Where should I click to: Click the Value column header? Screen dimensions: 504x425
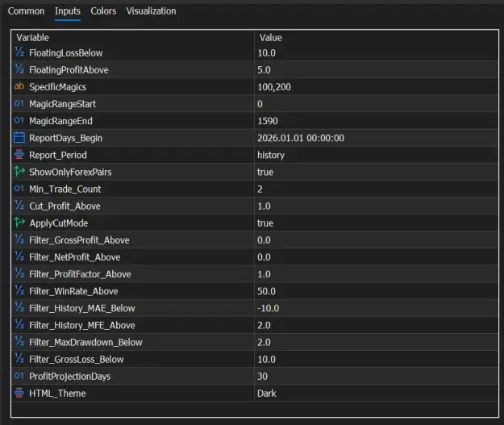tap(271, 38)
